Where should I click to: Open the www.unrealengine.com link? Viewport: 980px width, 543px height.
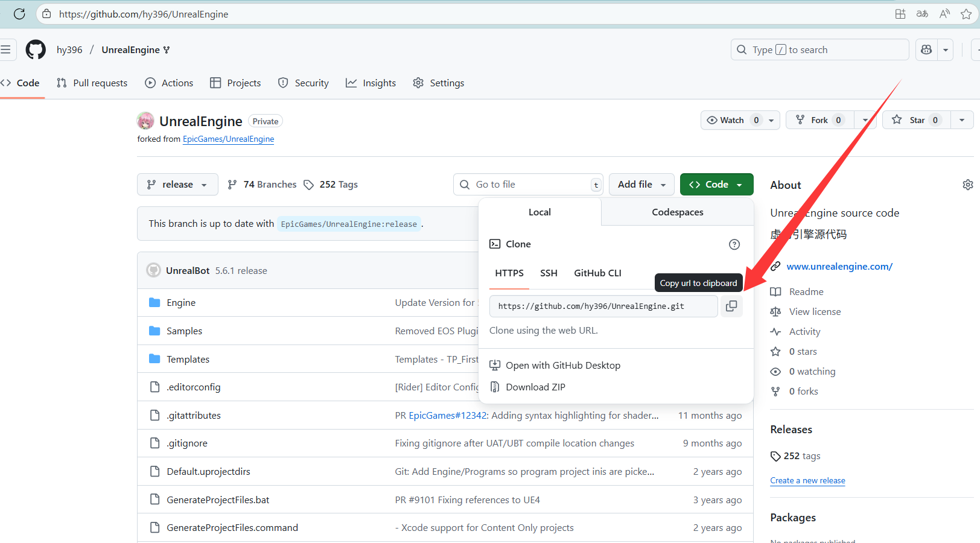[839, 266]
